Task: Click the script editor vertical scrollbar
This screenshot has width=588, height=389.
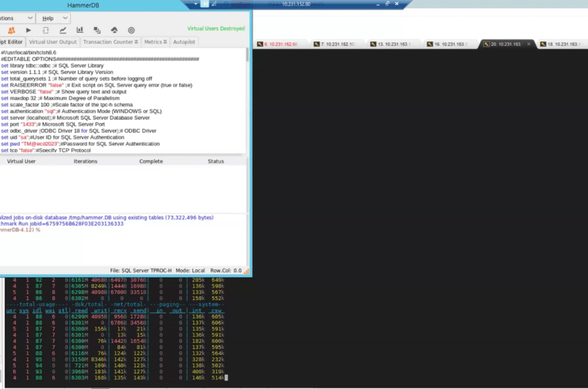Action: 247,100
